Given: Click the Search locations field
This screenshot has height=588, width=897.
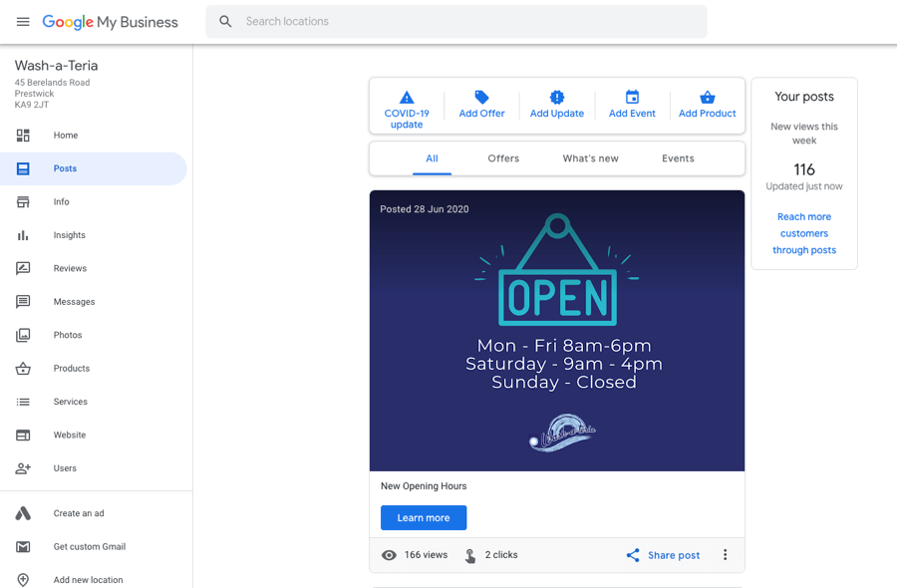Looking at the screenshot, I should tap(468, 22).
